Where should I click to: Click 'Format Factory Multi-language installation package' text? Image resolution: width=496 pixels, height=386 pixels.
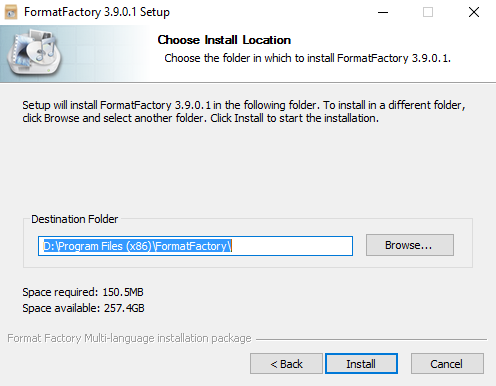coord(129,338)
